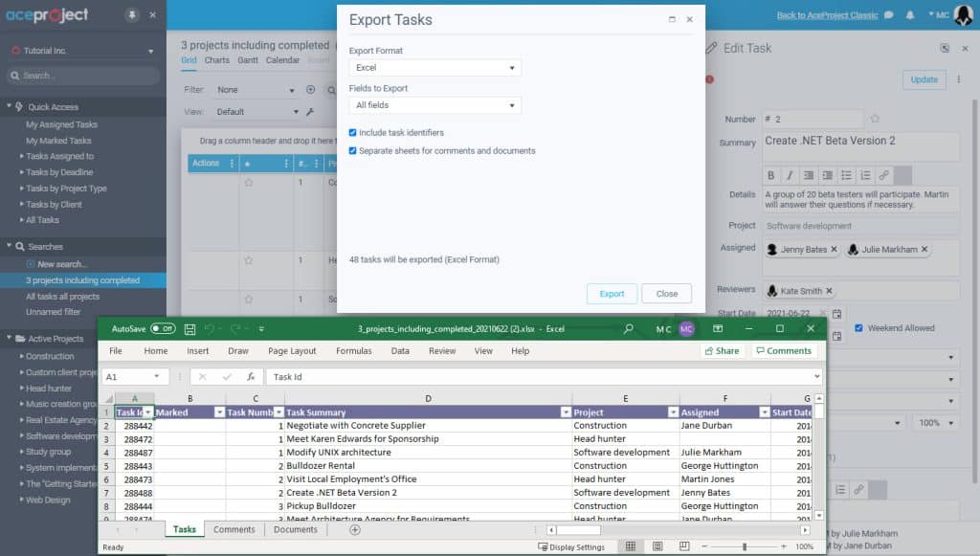
Task: Open the Formulas tab in Excel
Action: tap(353, 351)
